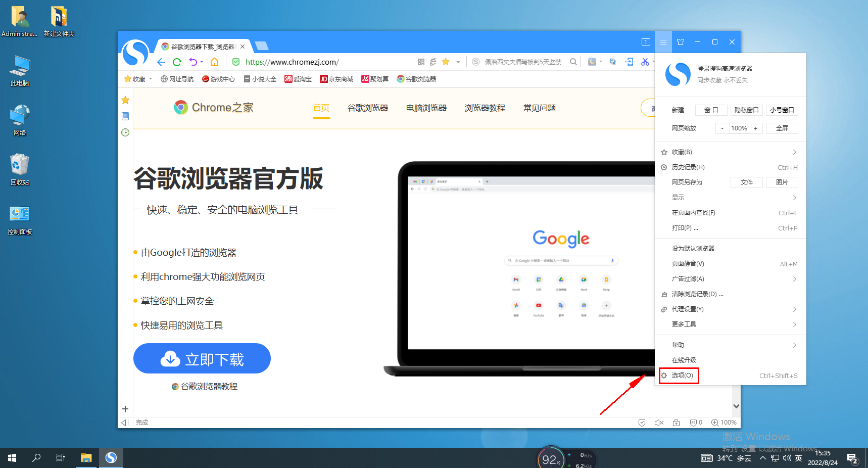This screenshot has height=468, width=868.
Task: Select 在线升级 menu item
Action: click(731, 360)
